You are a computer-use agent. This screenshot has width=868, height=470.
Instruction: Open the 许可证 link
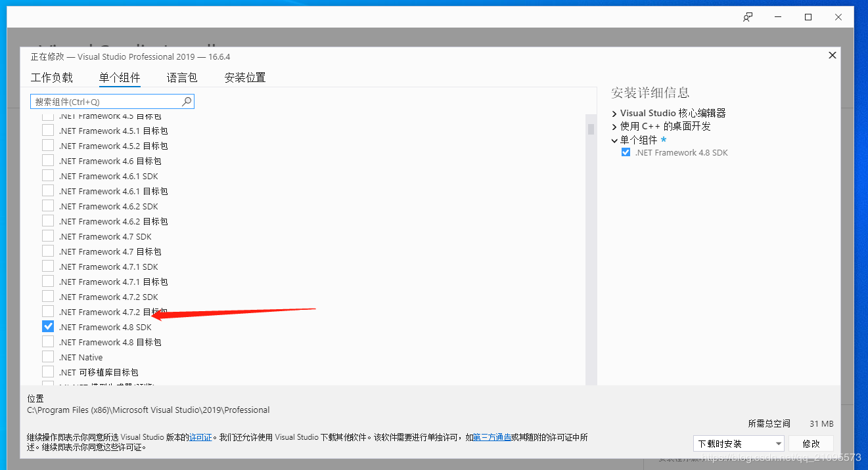coord(200,437)
